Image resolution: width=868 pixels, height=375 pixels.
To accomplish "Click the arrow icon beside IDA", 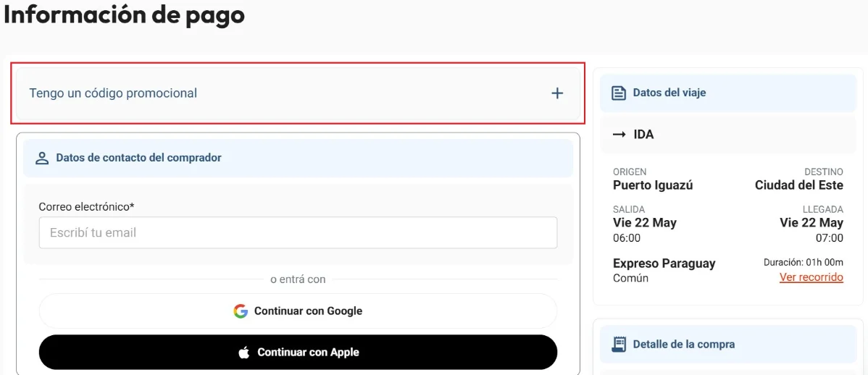I will 619,135.
